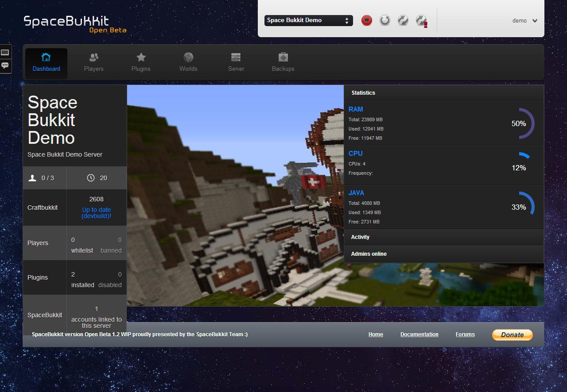Click the Craftbukkit build number 2608
567x392 pixels.
point(97,199)
